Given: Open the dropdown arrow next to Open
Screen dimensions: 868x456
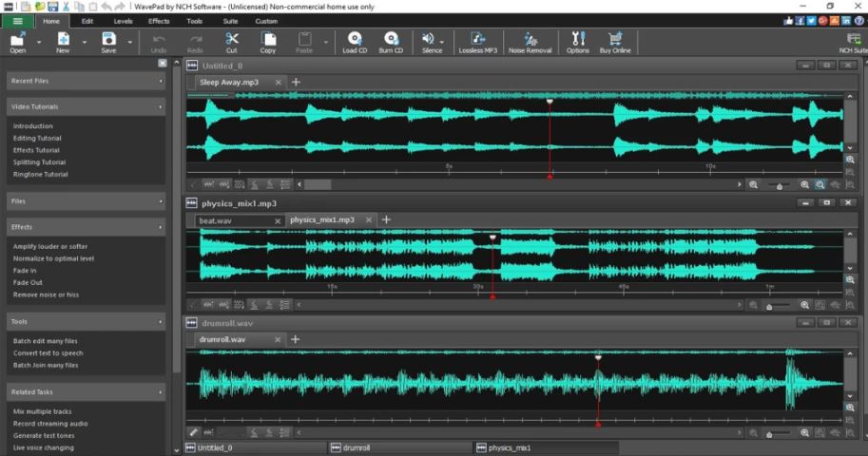Looking at the screenshot, I should pyautogui.click(x=39, y=42).
